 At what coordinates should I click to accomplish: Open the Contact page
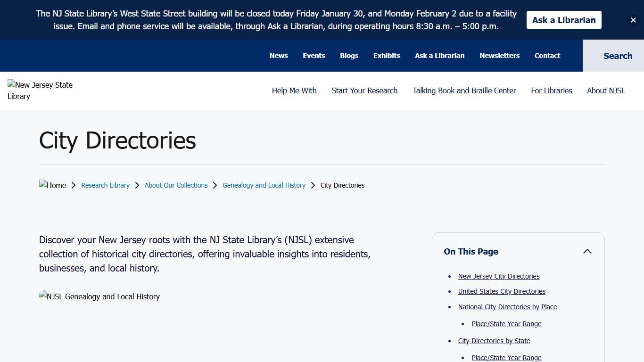(547, 56)
